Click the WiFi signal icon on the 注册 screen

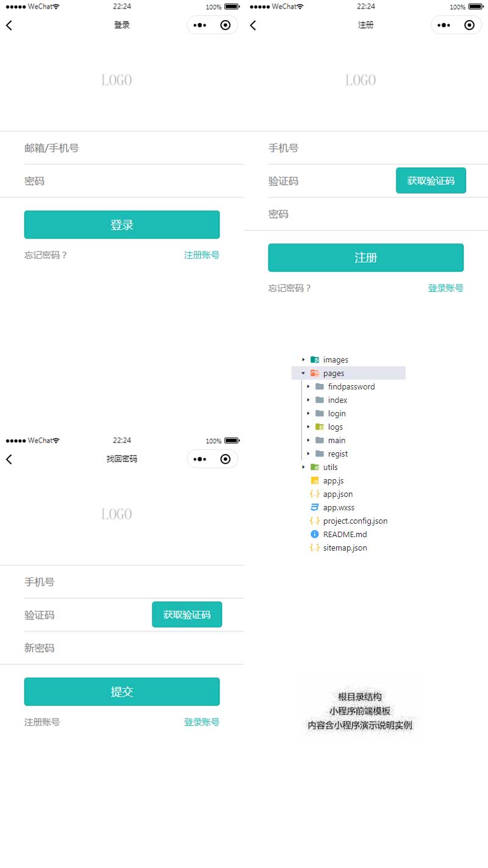pos(300,7)
